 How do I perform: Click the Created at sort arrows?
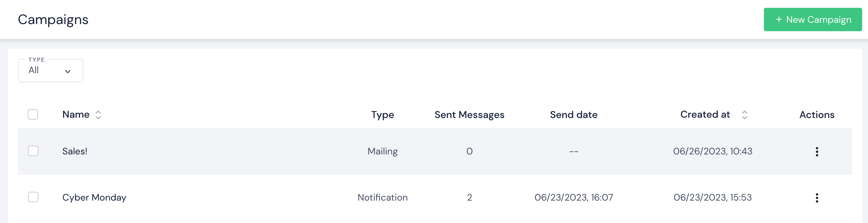pyautogui.click(x=744, y=115)
